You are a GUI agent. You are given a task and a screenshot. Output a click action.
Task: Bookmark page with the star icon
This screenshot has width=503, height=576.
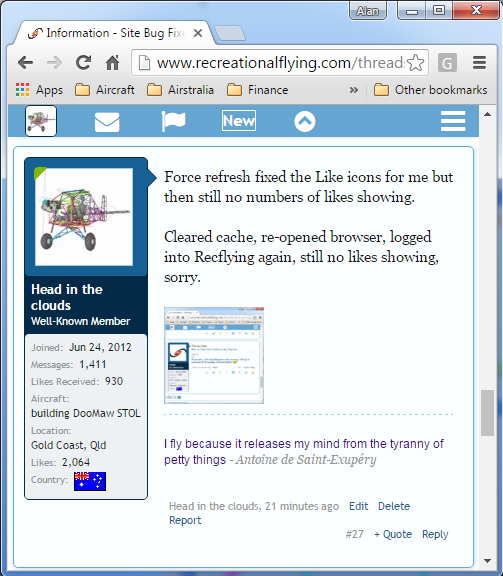pos(416,62)
